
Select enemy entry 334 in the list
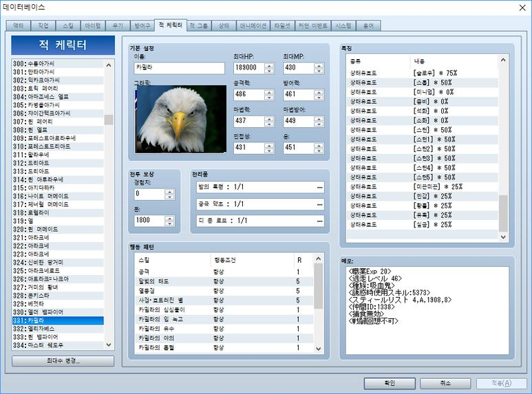point(58,345)
